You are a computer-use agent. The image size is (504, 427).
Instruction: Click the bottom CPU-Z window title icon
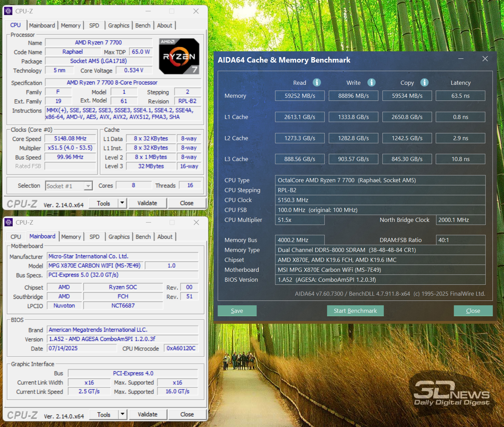pyautogui.click(x=9, y=223)
